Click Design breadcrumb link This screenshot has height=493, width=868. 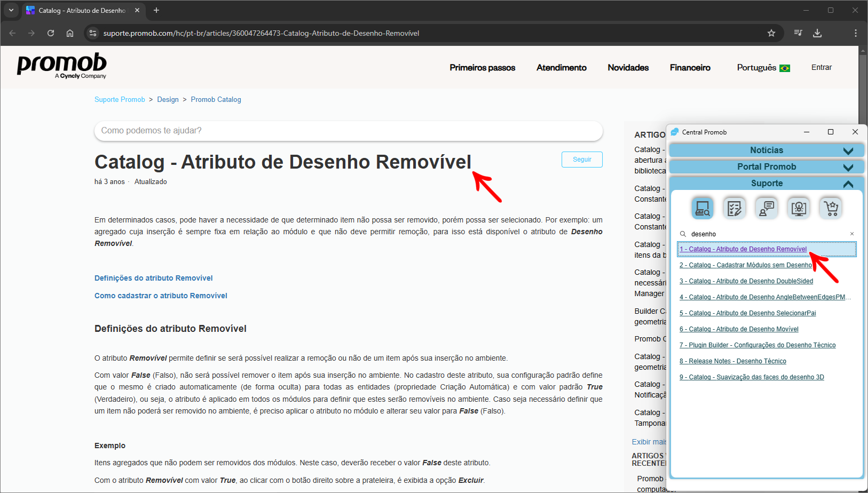click(x=168, y=100)
